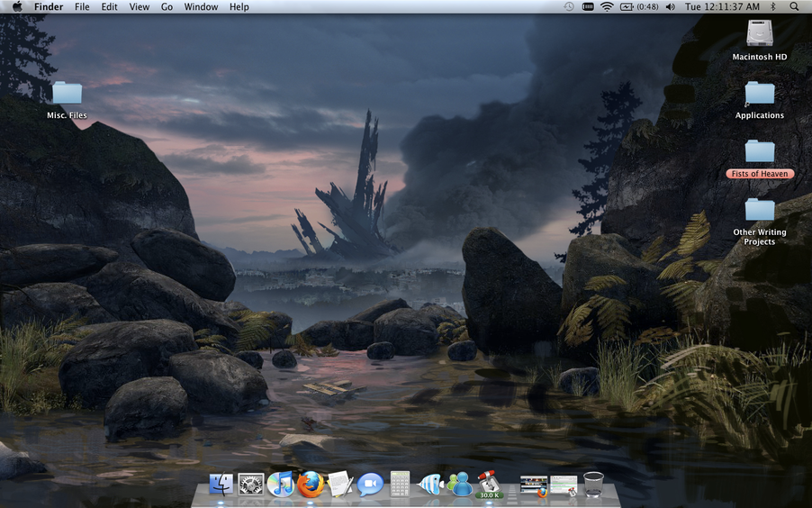
Task: Open Spotlight search magnifying glass
Action: [793, 6]
